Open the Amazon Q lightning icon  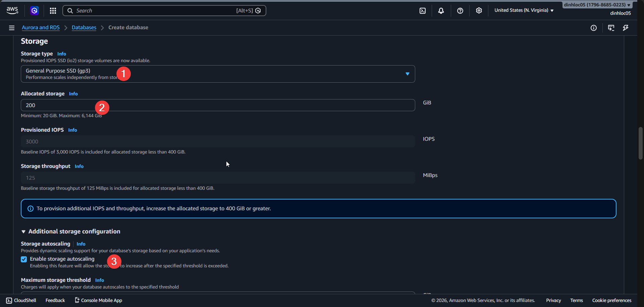coord(626,28)
